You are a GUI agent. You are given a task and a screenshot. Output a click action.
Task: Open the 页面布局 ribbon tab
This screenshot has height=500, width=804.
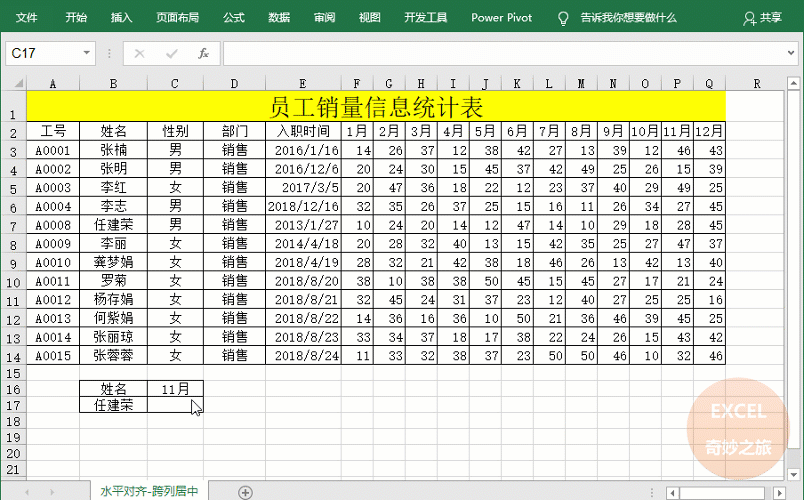click(177, 17)
